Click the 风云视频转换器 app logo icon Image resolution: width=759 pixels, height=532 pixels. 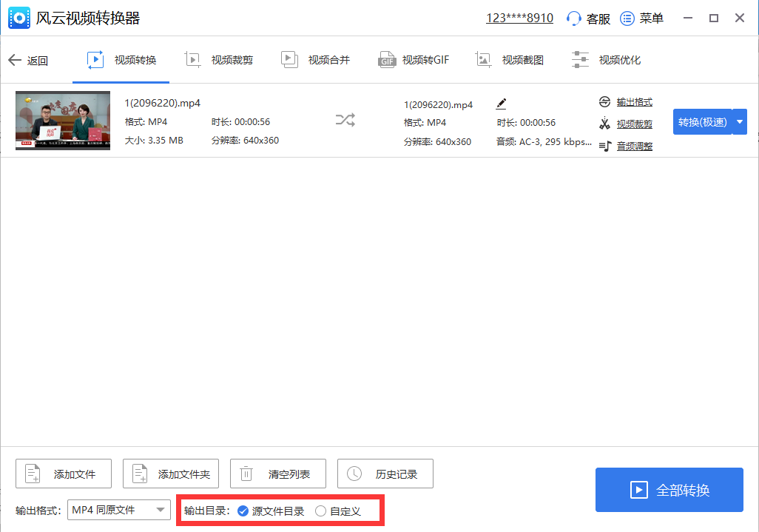[x=19, y=18]
